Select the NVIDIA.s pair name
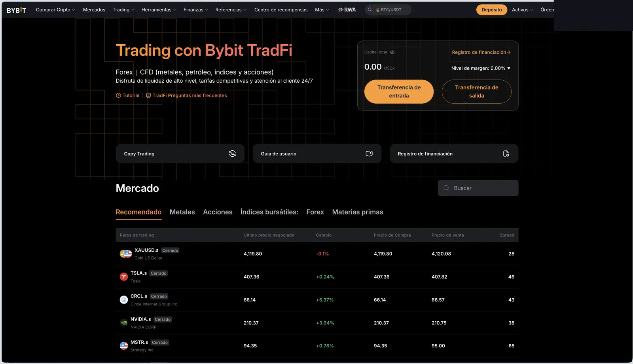The width and height of the screenshot is (633, 364). 141,319
